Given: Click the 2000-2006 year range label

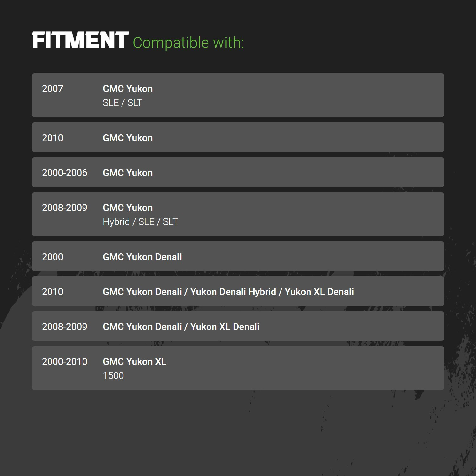Looking at the screenshot, I should point(64,173).
